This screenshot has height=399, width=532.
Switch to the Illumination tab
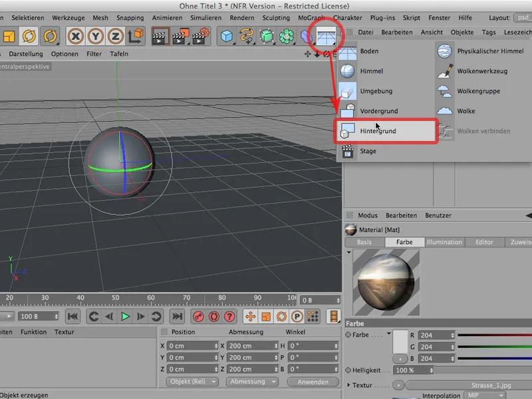click(444, 242)
